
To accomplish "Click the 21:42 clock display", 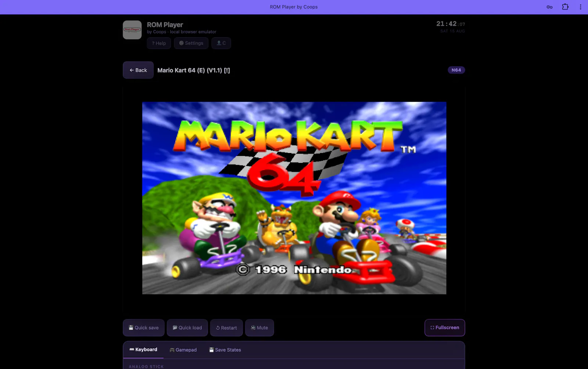I will pyautogui.click(x=451, y=24).
